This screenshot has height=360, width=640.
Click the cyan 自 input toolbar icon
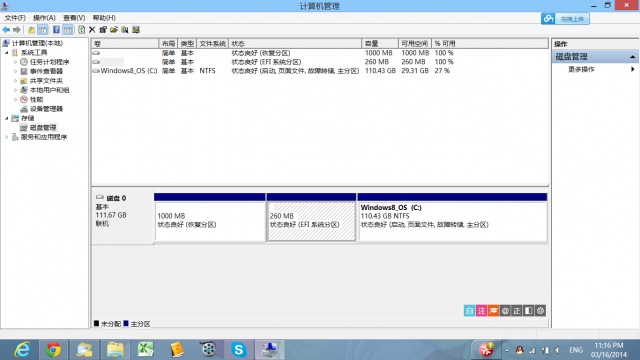(469, 311)
